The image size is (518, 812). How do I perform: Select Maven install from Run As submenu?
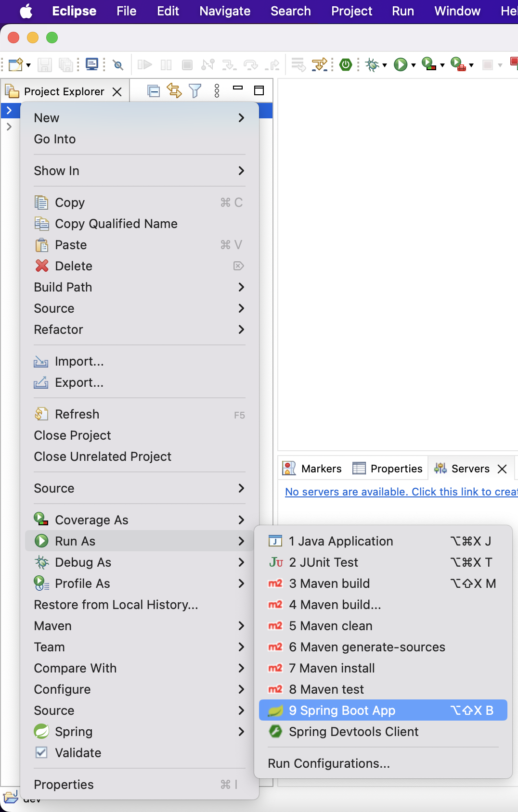337,668
